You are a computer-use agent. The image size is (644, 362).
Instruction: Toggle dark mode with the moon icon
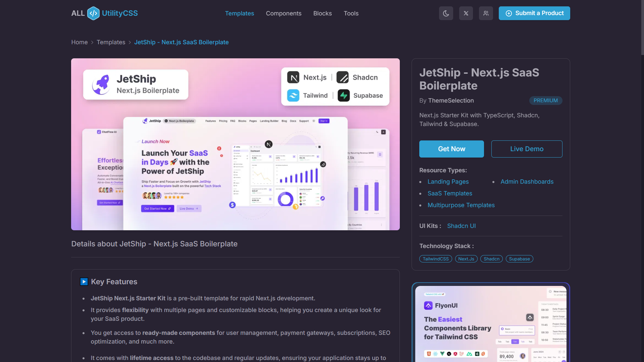click(x=446, y=13)
